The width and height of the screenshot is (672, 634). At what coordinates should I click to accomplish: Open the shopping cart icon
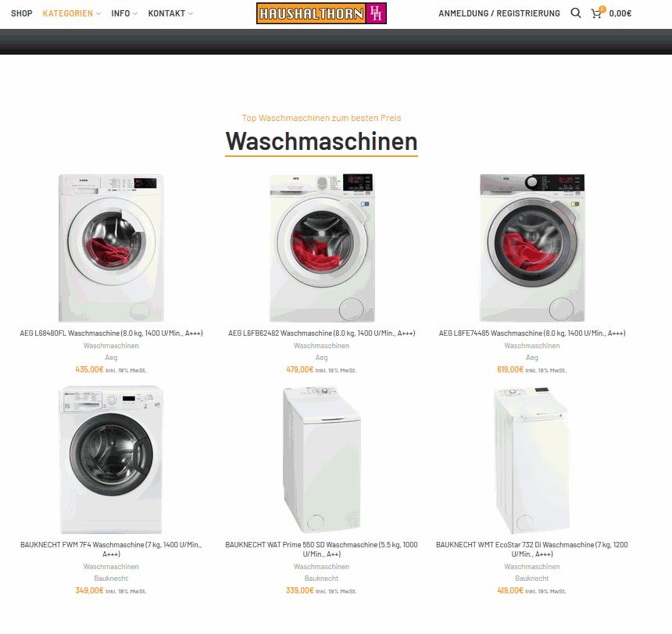coord(596,13)
